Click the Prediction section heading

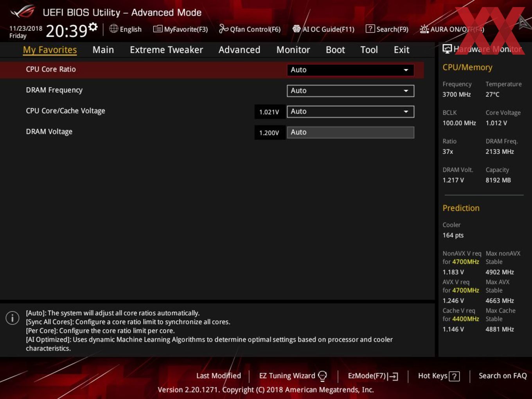(461, 208)
